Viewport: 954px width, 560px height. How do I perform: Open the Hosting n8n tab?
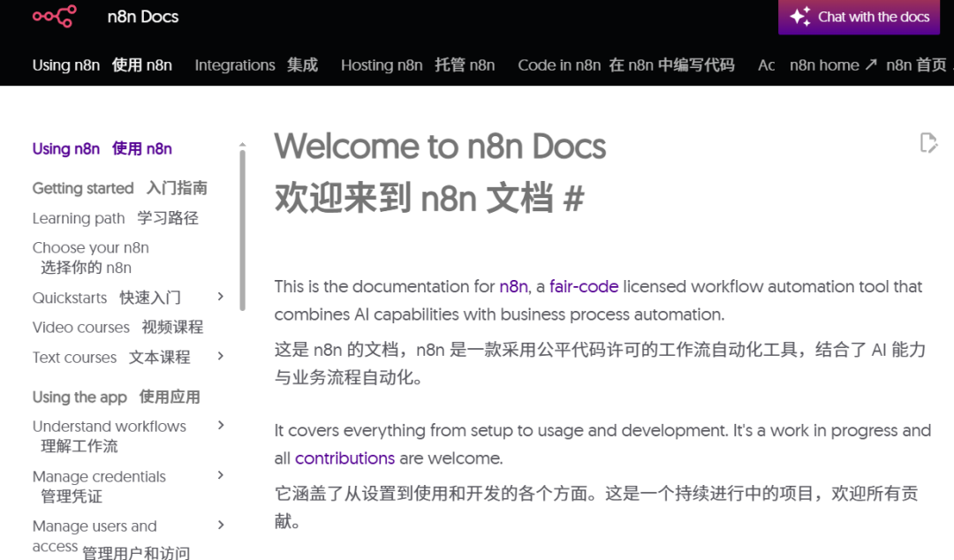coord(418,65)
